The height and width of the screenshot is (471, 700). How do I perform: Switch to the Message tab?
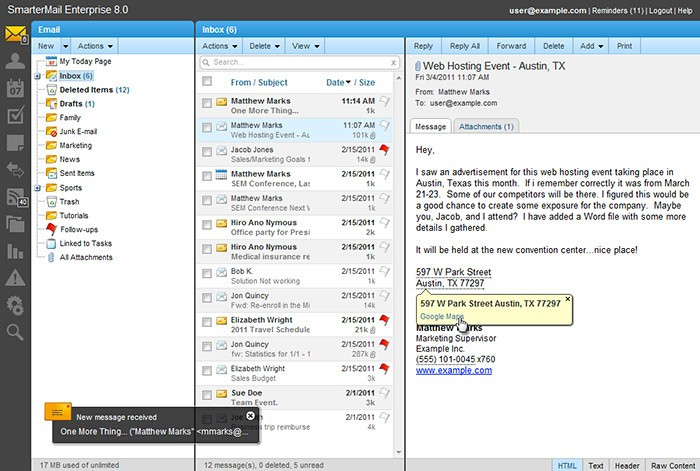pyautogui.click(x=430, y=127)
